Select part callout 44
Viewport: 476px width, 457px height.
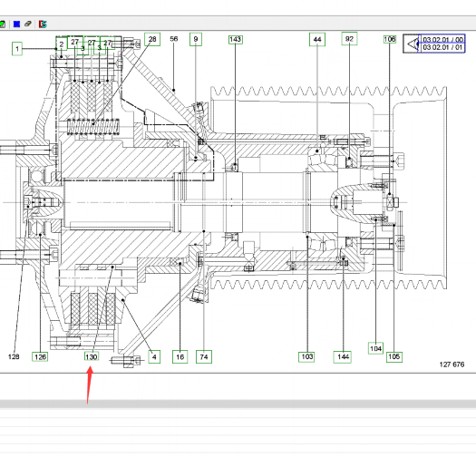317,40
